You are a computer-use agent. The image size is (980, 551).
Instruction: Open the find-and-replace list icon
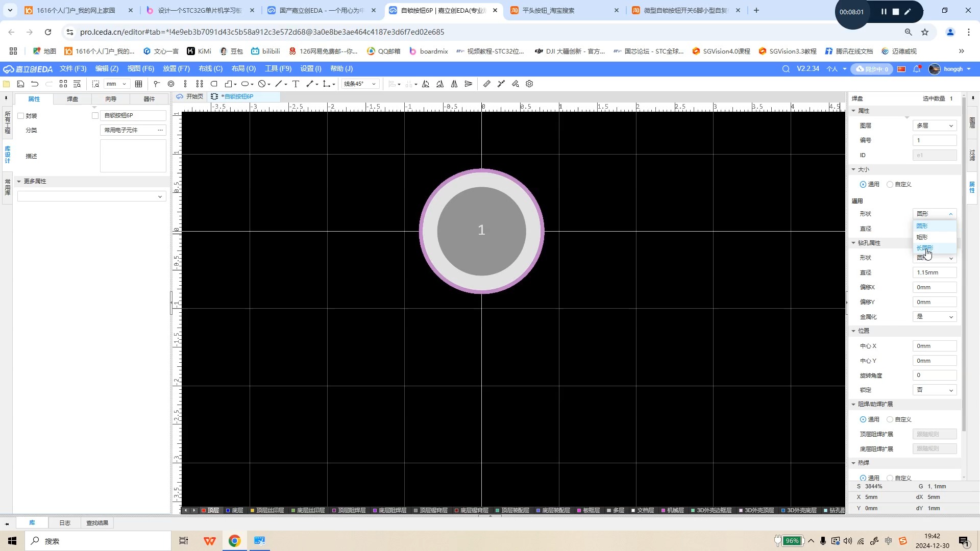(x=77, y=84)
